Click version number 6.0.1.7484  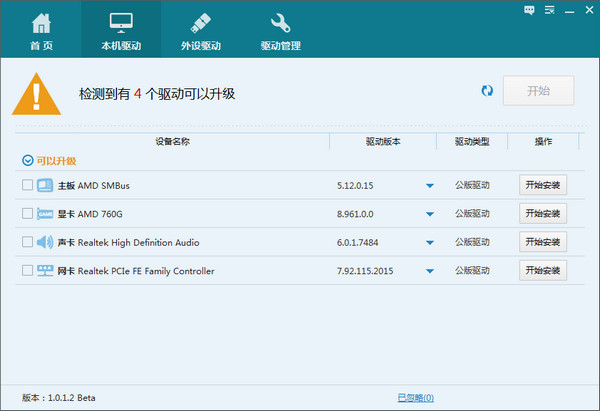pos(357,243)
